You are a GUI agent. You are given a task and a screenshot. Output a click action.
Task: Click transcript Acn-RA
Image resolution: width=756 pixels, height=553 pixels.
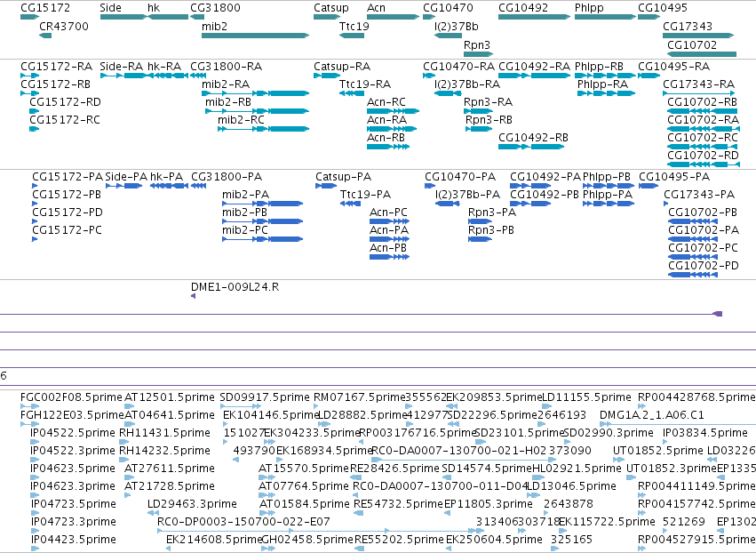coord(386,120)
